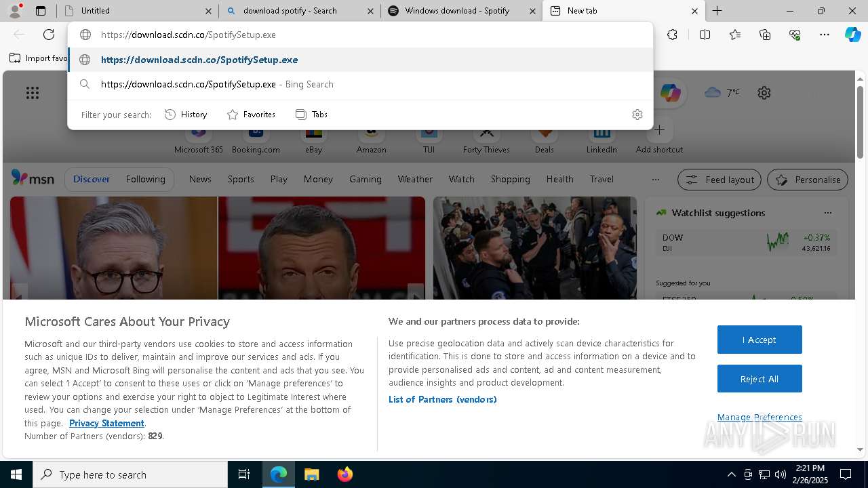The height and width of the screenshot is (488, 868).
Task: Open the notification center icon
Action: 846,474
